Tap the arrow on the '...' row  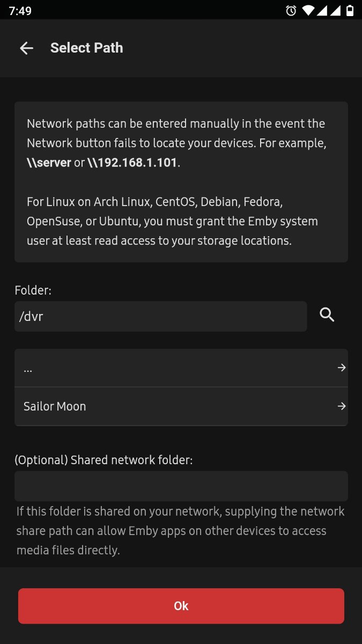[342, 368]
